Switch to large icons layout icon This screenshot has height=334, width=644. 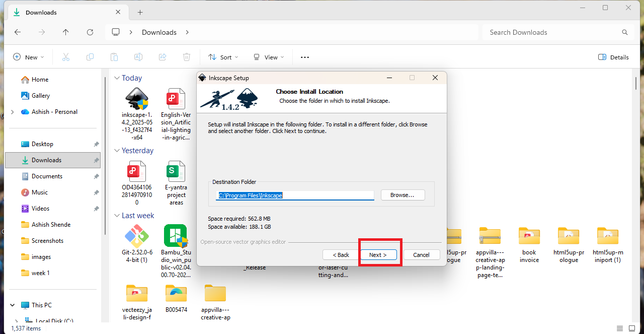(x=632, y=328)
